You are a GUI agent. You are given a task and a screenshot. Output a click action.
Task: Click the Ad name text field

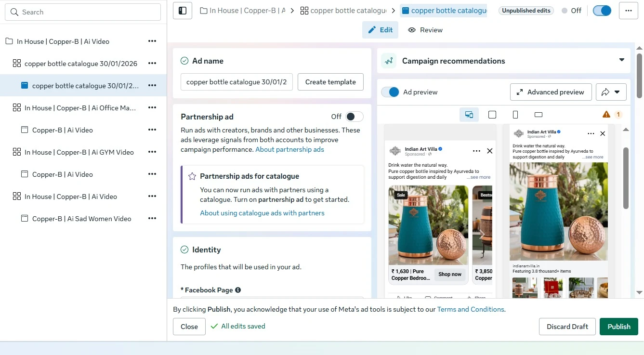(237, 82)
